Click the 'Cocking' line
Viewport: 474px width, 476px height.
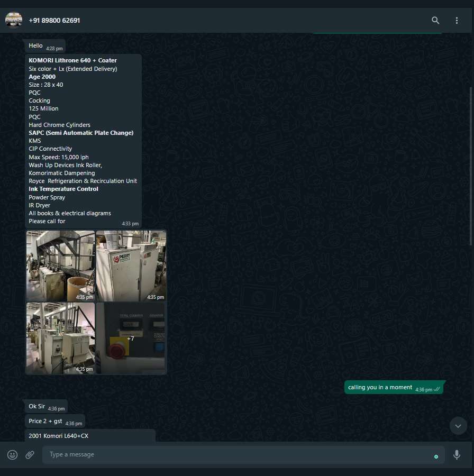(39, 100)
